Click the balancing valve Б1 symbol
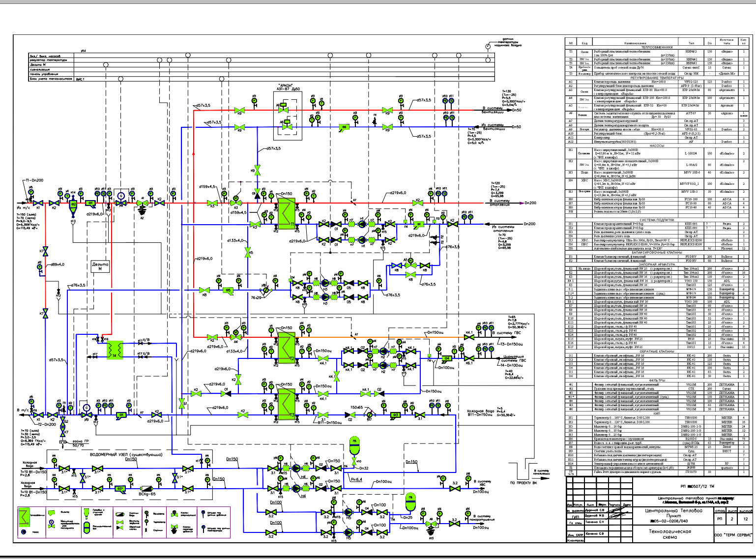 (x=182, y=402)
